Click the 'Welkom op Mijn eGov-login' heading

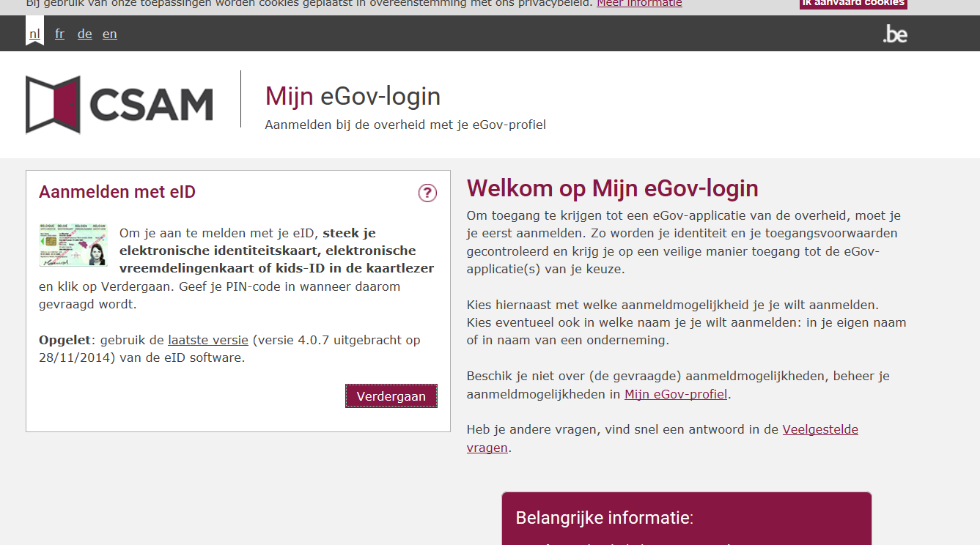click(x=613, y=188)
